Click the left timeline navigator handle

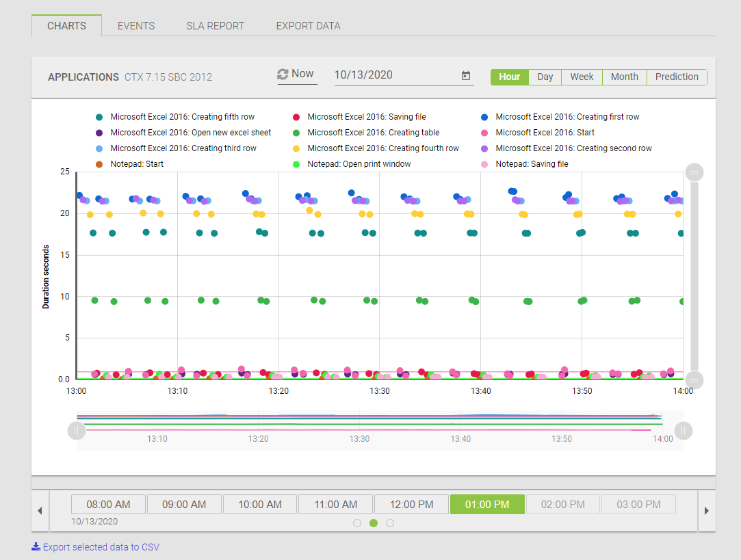point(76,431)
